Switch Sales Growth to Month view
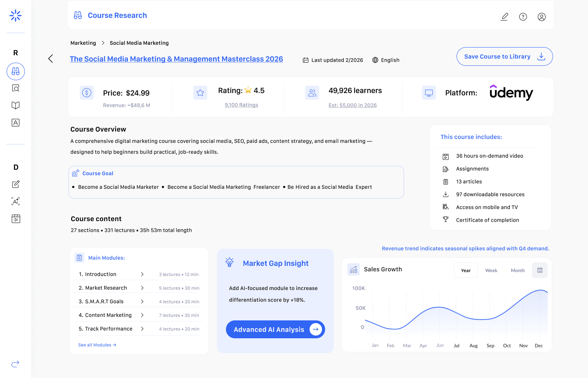 [518, 271]
